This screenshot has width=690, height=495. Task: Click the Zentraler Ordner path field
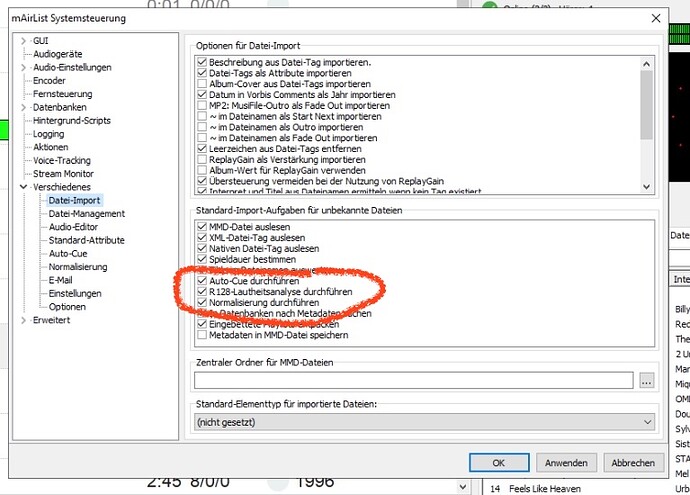click(x=414, y=381)
